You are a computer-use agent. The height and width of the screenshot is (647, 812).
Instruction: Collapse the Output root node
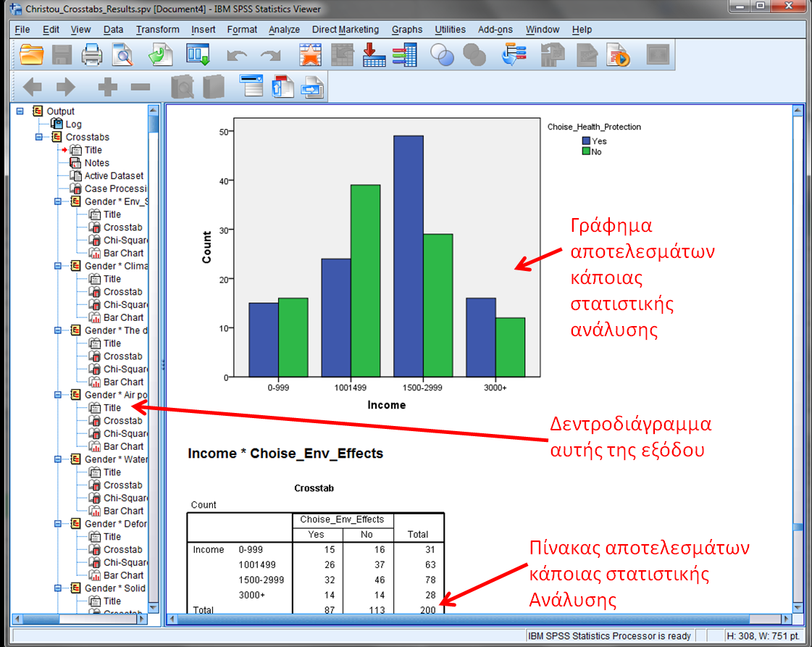click(20, 111)
